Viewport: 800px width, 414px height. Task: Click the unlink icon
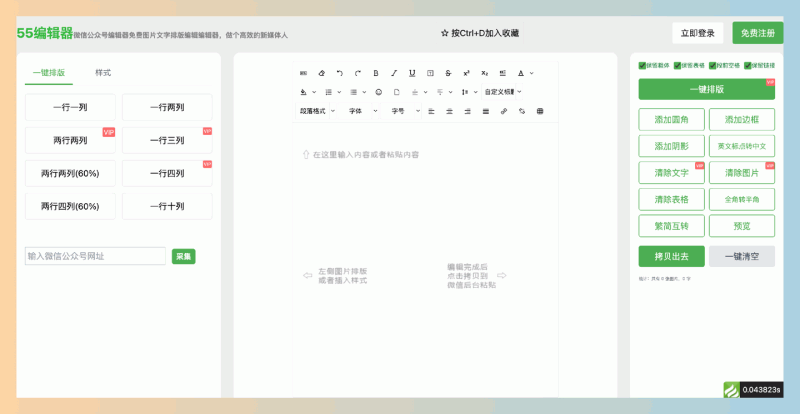click(x=522, y=111)
